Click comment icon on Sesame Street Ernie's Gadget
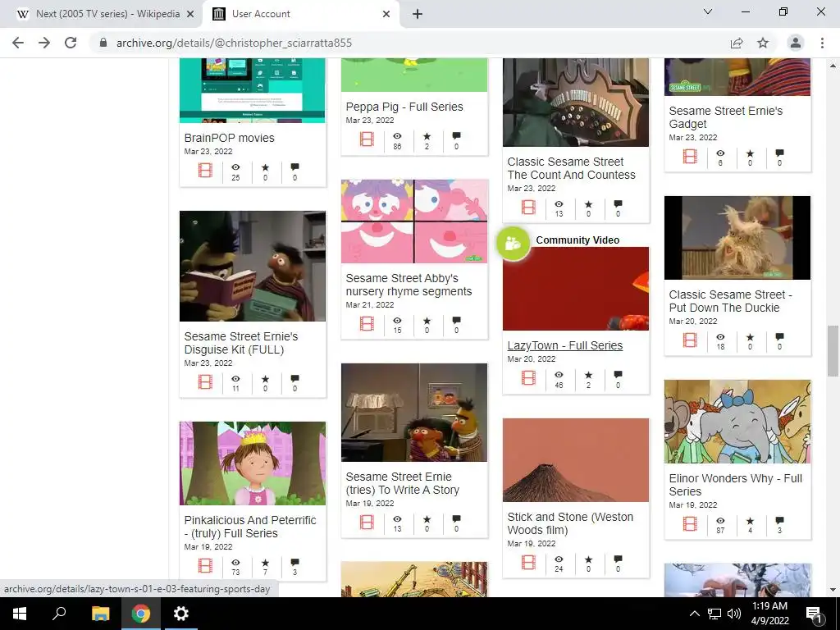This screenshot has height=630, width=840. click(x=779, y=153)
